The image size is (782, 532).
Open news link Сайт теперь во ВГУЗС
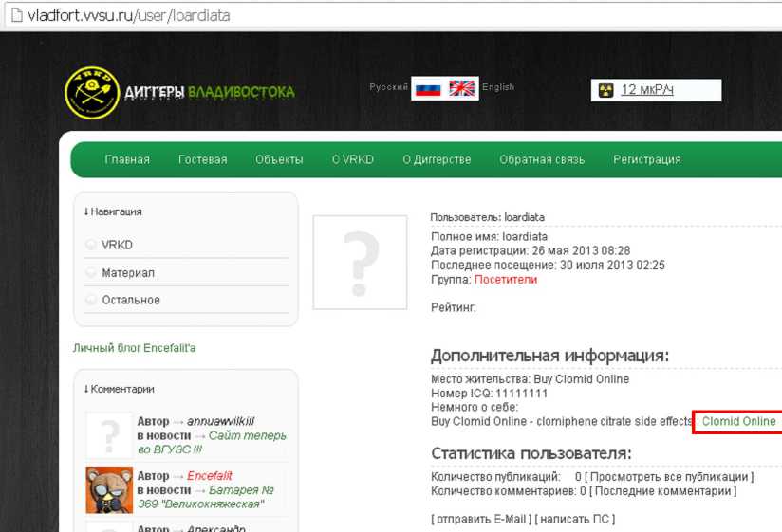[212, 442]
